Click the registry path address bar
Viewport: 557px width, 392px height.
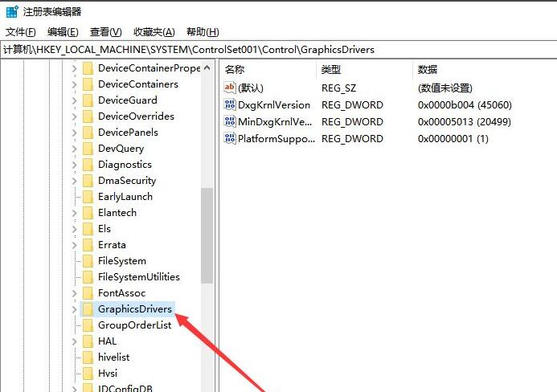(x=278, y=50)
